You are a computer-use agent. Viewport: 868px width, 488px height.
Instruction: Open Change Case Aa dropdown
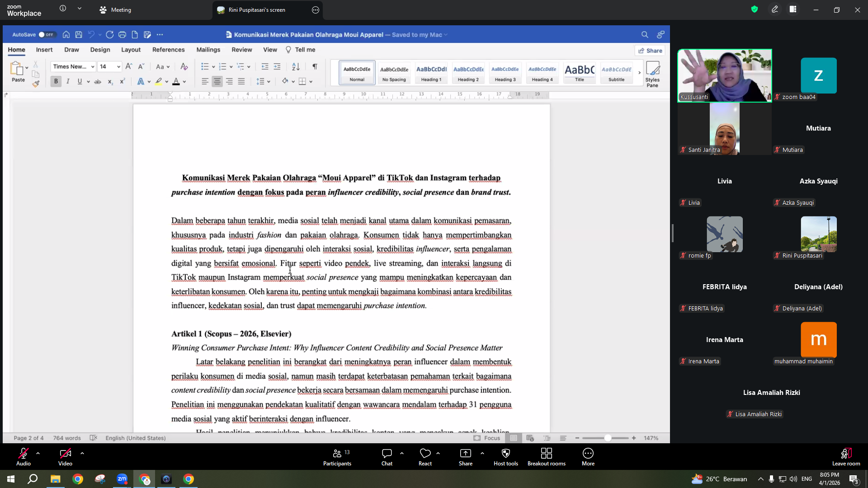[x=162, y=66]
